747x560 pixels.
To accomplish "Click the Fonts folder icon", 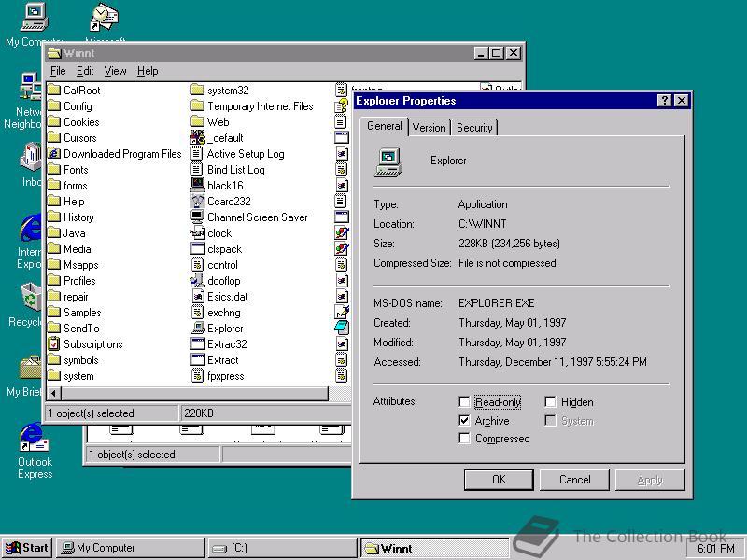I will point(54,169).
